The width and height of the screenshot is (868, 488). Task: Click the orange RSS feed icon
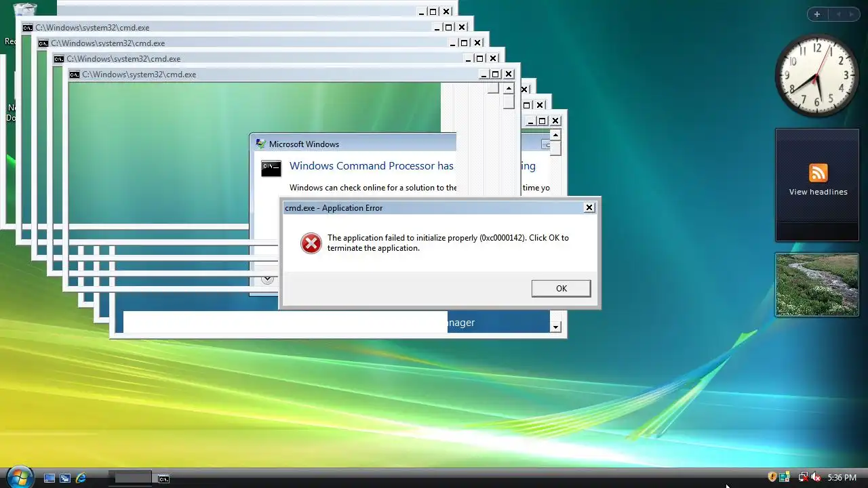[818, 172]
